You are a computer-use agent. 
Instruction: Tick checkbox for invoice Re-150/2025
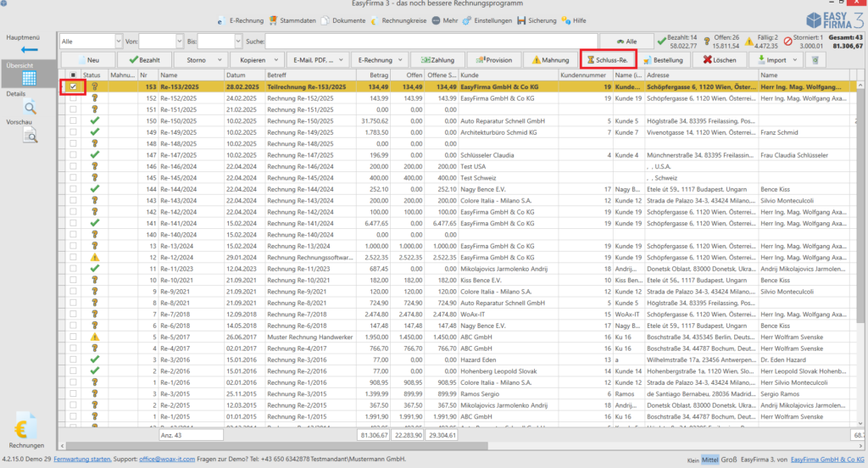73,120
